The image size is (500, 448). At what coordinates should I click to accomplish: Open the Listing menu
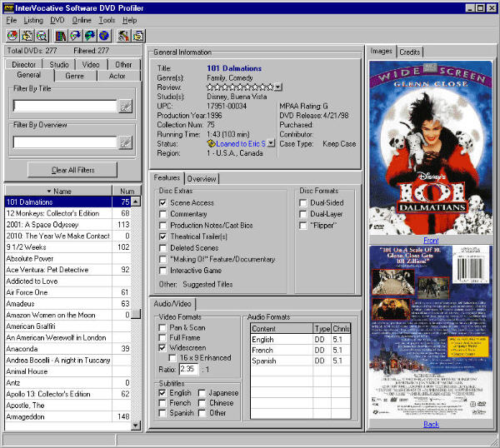[x=33, y=20]
